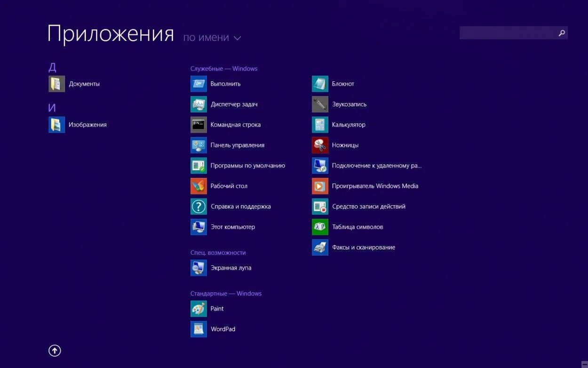Click the Ножницы label text
Image resolution: width=588 pixels, height=368 pixels.
coord(345,145)
